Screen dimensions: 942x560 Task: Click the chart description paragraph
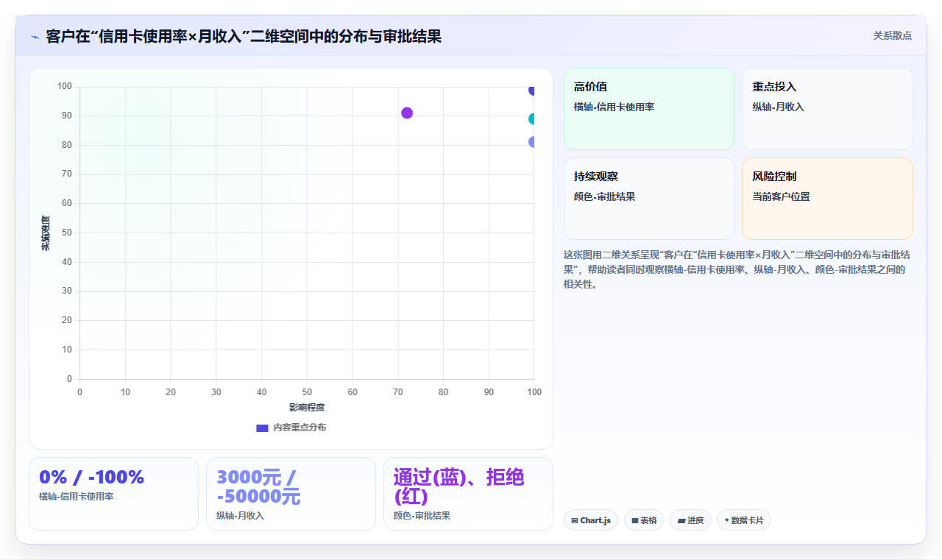(x=737, y=269)
